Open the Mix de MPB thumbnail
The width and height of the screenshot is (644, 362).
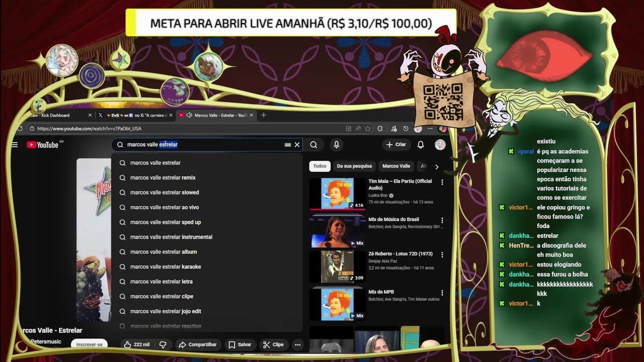click(x=338, y=304)
